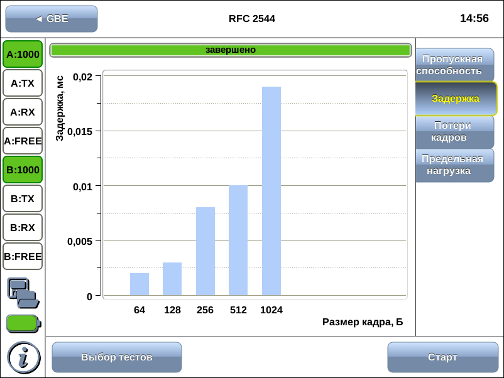
Task: Select the 0,015 axis value
Action: pyautogui.click(x=80, y=132)
